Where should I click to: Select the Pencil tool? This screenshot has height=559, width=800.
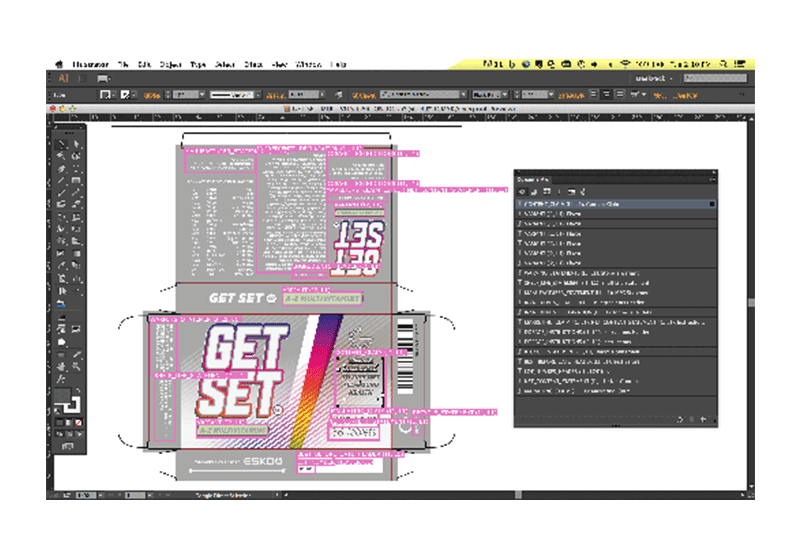tap(76, 193)
